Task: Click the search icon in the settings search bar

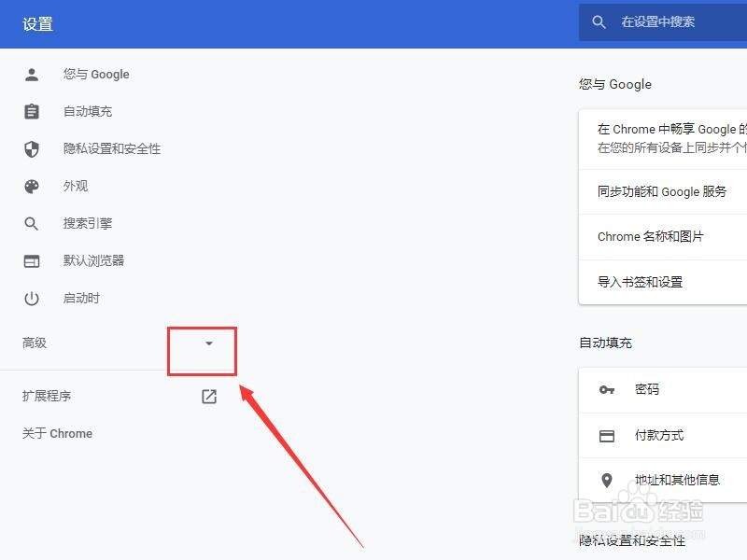Action: tap(599, 21)
